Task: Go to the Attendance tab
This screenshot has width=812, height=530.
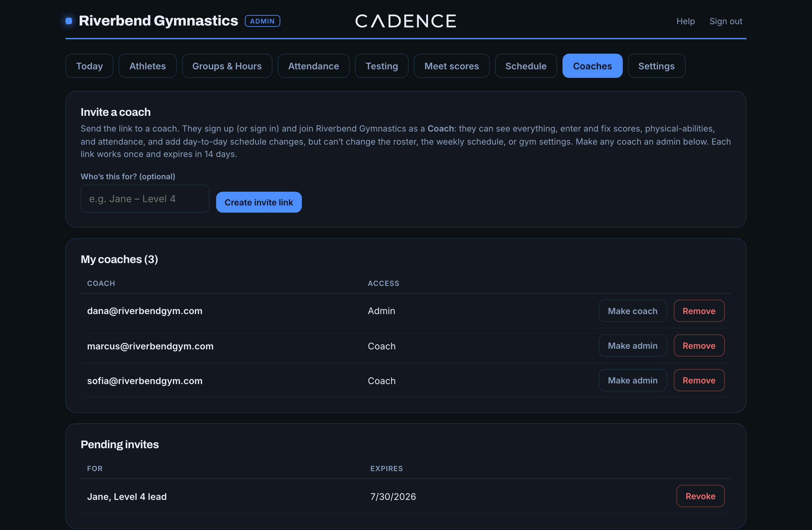Action: click(313, 66)
